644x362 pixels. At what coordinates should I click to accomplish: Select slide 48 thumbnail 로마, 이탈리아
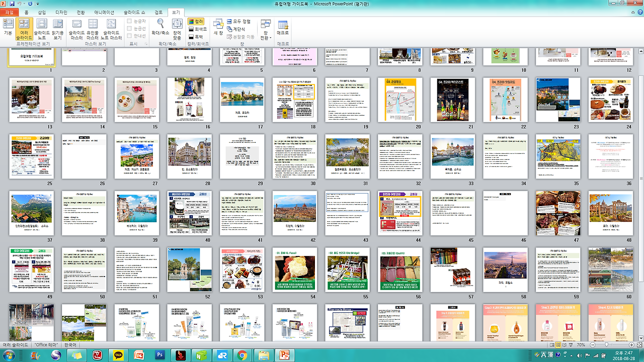point(611,213)
